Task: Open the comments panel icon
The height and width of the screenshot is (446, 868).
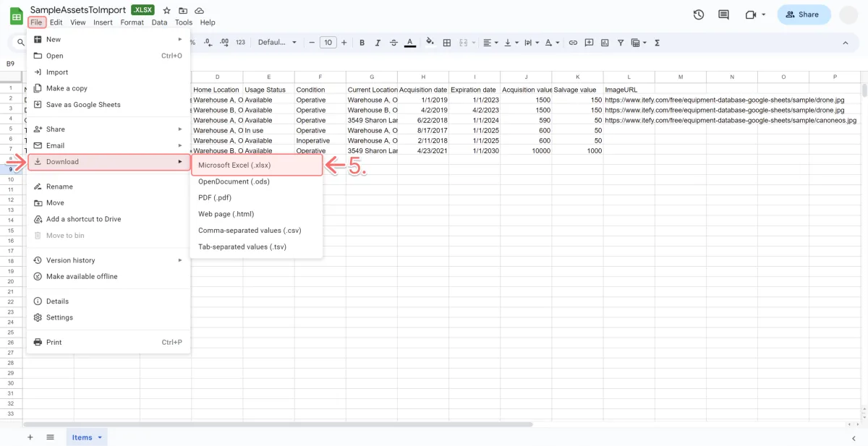Action: click(x=723, y=14)
